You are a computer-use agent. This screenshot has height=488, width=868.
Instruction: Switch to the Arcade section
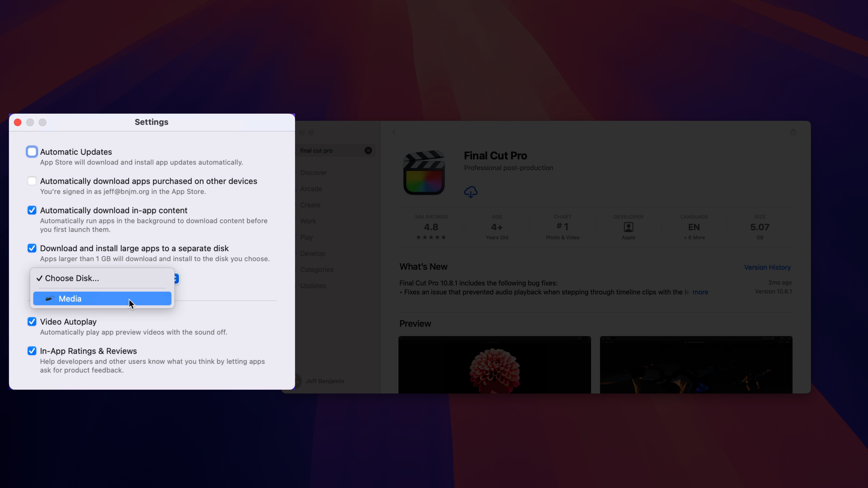(x=311, y=189)
